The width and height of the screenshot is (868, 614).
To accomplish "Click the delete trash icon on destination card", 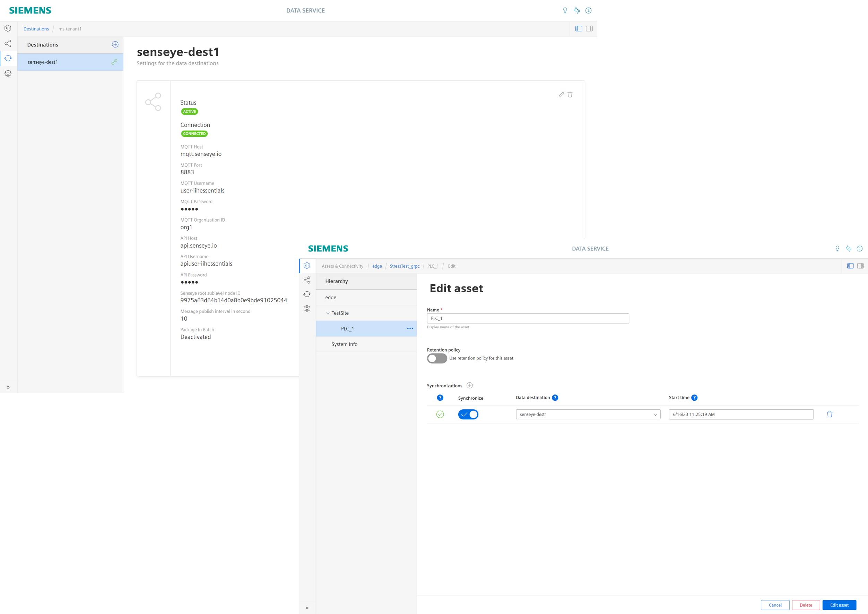I will [570, 94].
